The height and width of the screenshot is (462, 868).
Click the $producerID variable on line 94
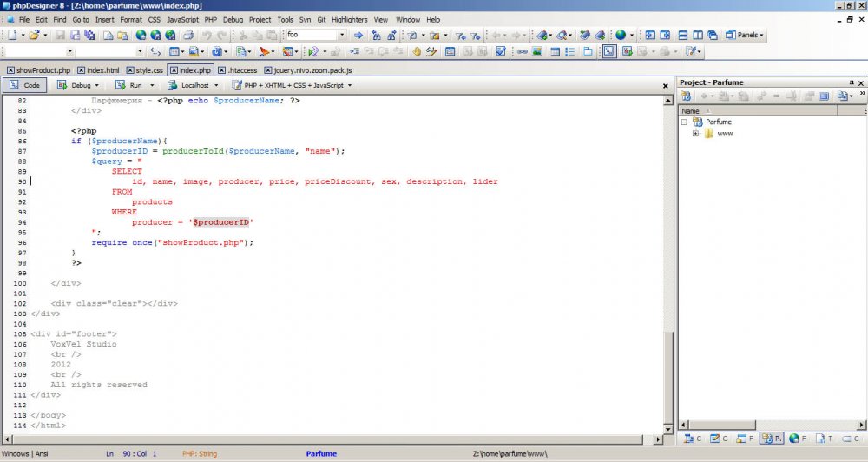tap(220, 222)
